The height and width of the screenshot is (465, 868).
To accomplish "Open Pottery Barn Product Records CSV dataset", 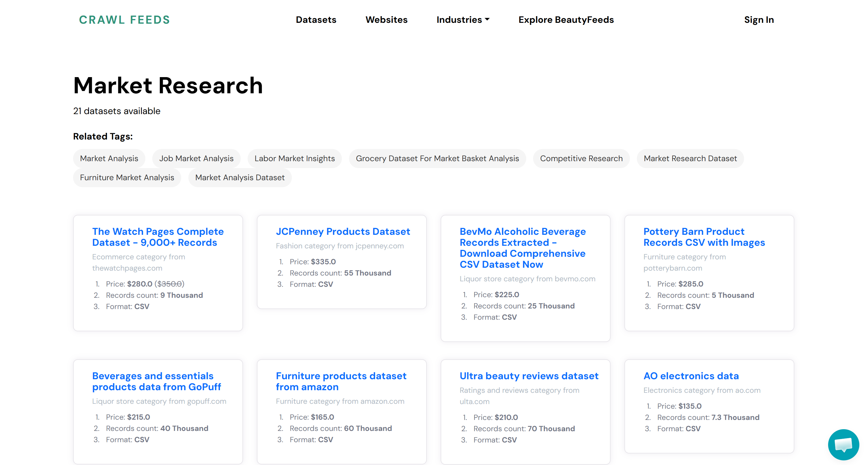I will coord(704,237).
